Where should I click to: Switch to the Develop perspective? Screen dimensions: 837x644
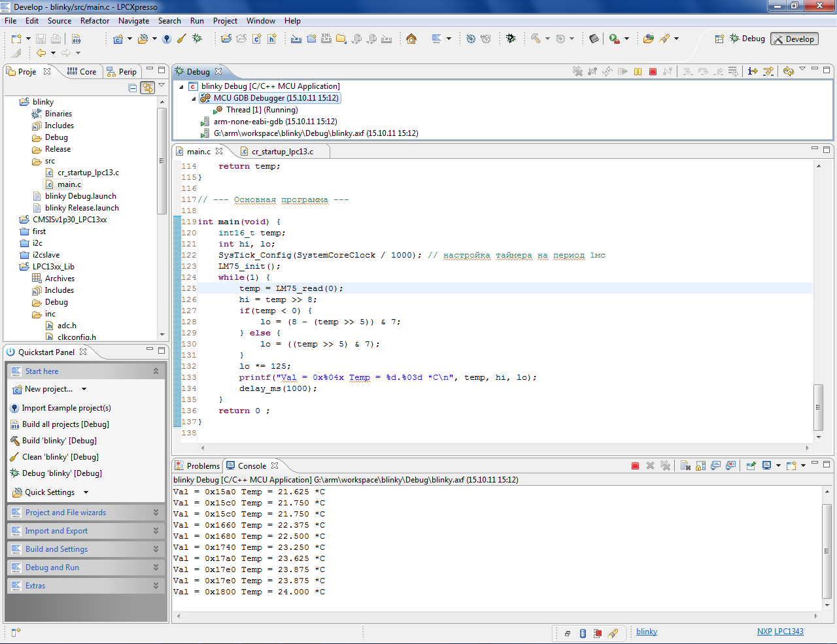[x=794, y=39]
